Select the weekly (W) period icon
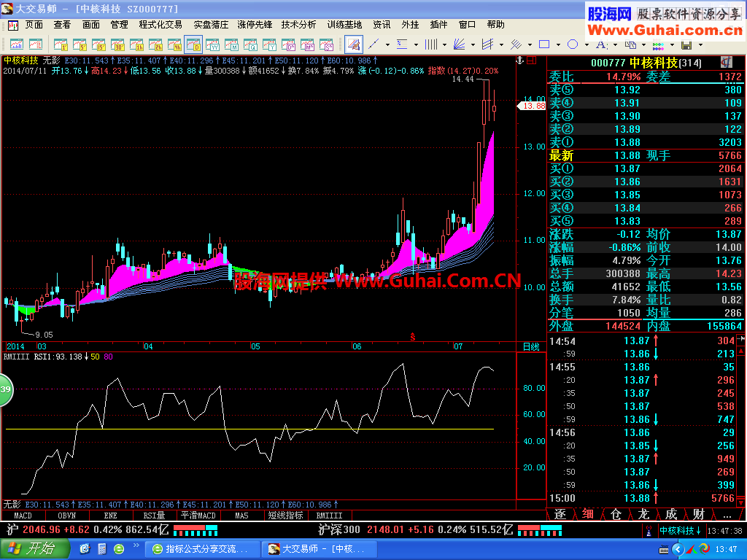This screenshot has width=747, height=560. coord(212,44)
